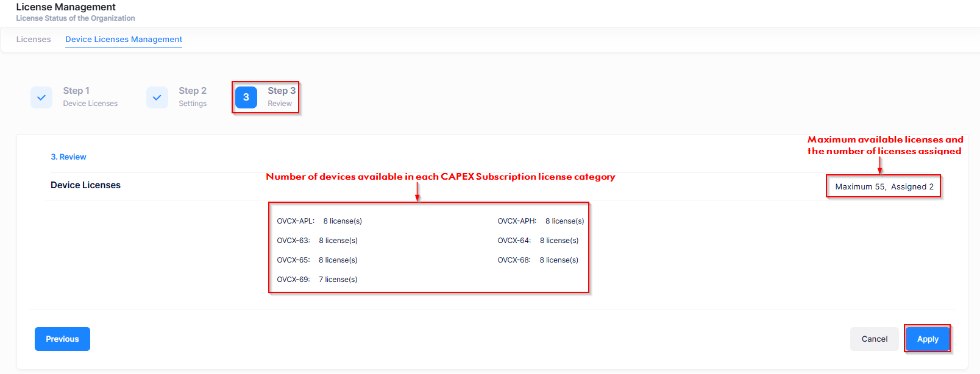This screenshot has width=980, height=374.
Task: Click the OVCX-69 entry with 7 licenses
Action: (x=317, y=280)
